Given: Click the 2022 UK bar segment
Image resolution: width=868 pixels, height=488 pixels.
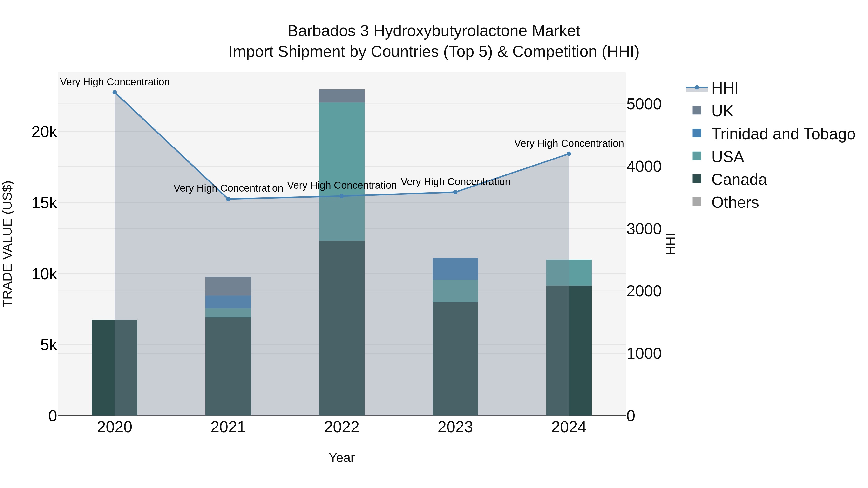Looking at the screenshot, I should tap(342, 96).
